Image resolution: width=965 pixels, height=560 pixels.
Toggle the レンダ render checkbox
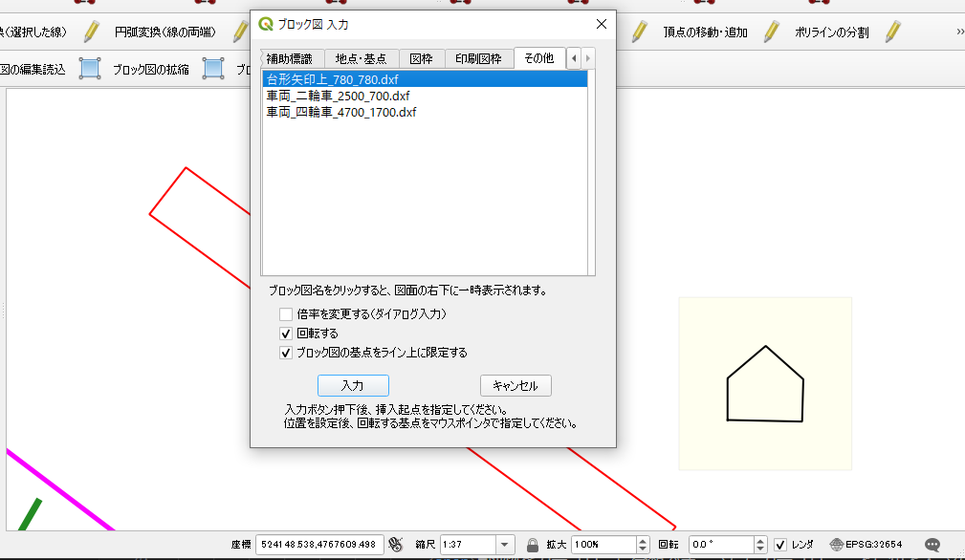(x=780, y=544)
